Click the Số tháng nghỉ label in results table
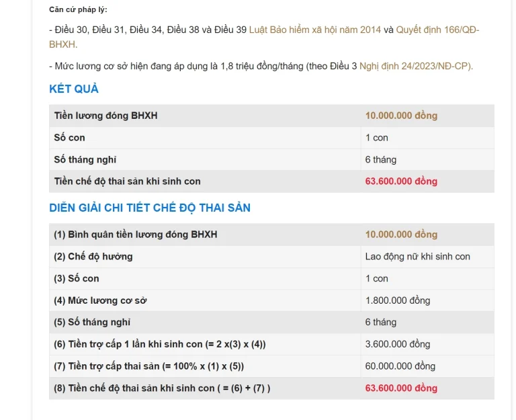Image resolution: width=516 pixels, height=420 pixels. pyautogui.click(x=85, y=160)
